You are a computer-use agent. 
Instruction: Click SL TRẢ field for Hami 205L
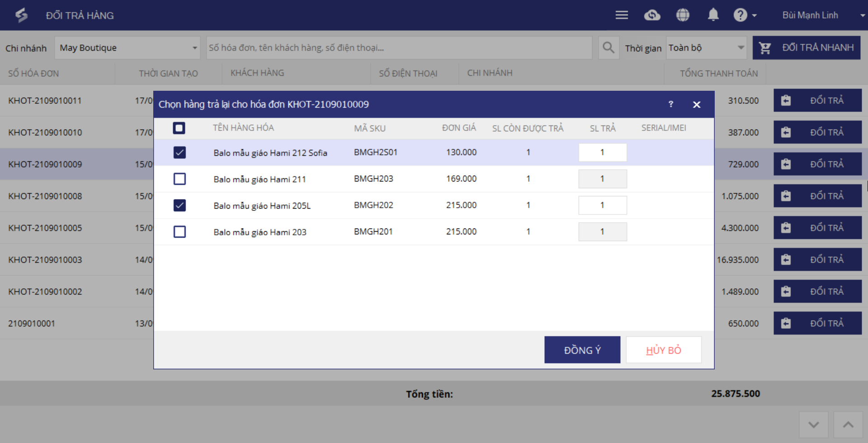point(602,205)
